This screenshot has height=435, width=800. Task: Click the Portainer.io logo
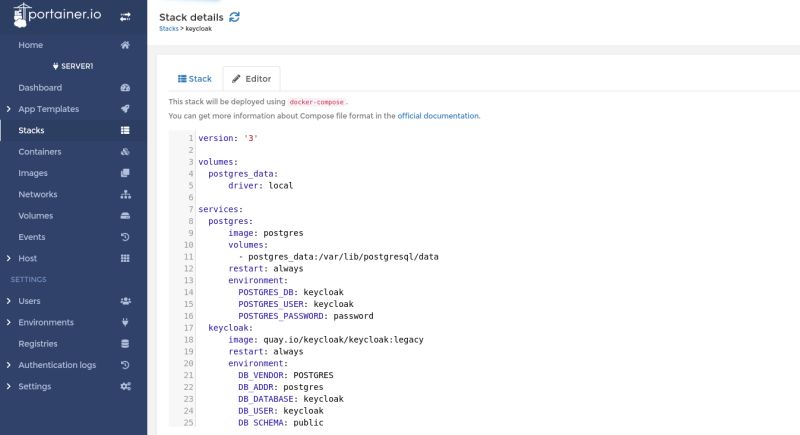tap(57, 15)
